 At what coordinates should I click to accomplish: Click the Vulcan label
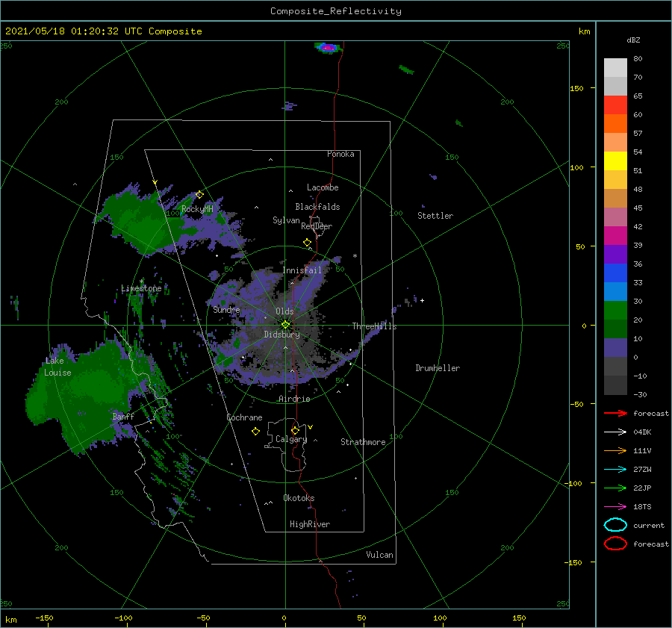pyautogui.click(x=379, y=555)
